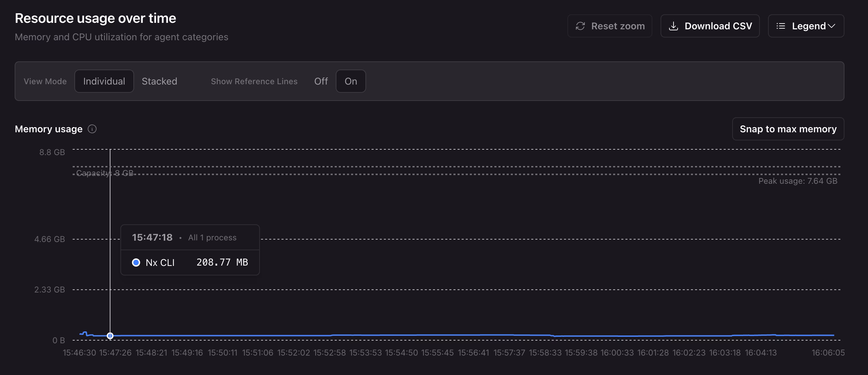
Task: Click the Nx CLI tooltip label
Action: 160,262
